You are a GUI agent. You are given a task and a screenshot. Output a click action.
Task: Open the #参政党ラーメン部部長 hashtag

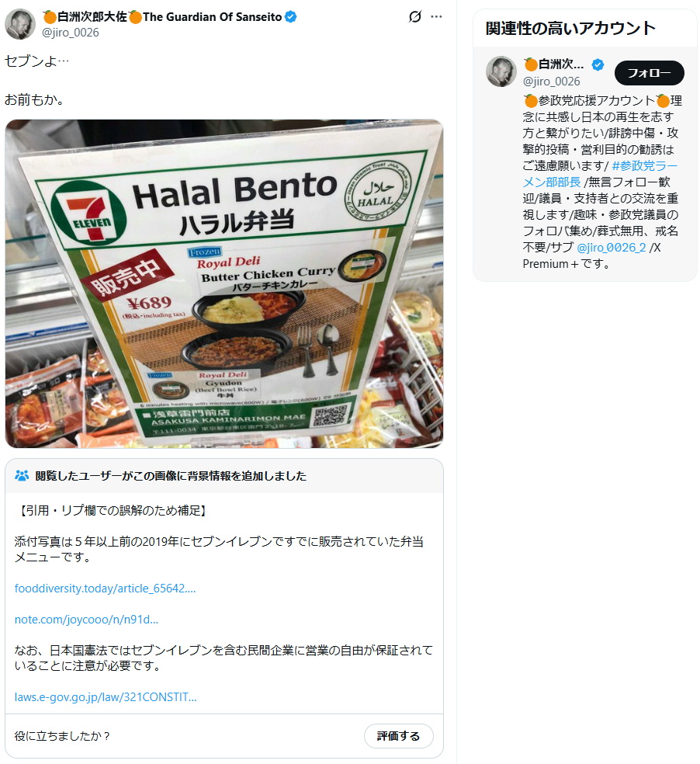pyautogui.click(x=600, y=174)
